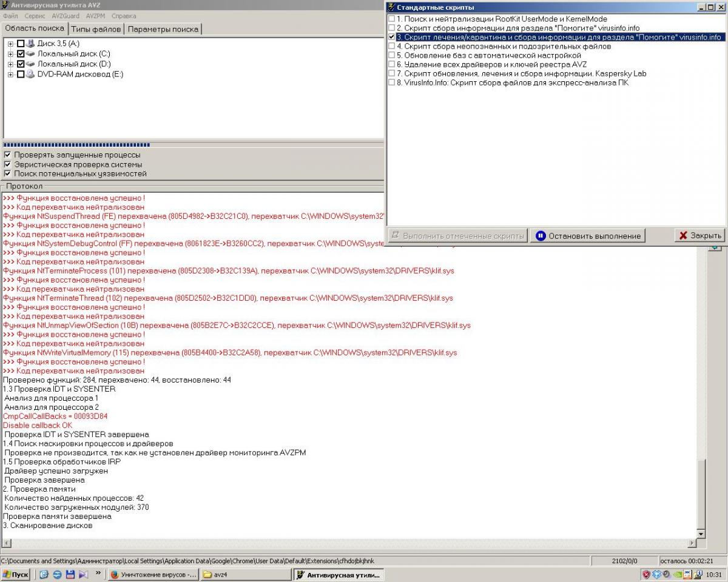Click the blue floppy save icon in quick launch
This screenshot has height=582, width=728.
(70, 574)
